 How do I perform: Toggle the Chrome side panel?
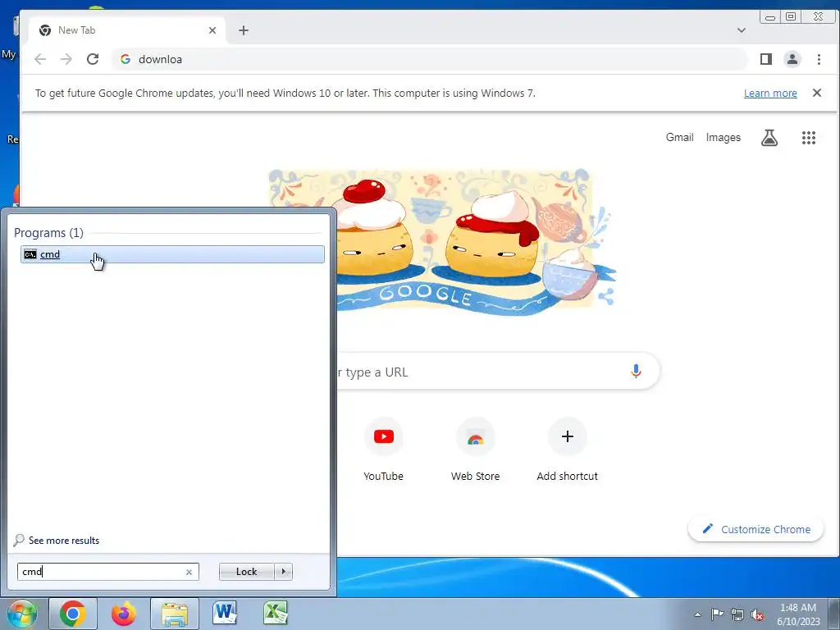pos(766,59)
